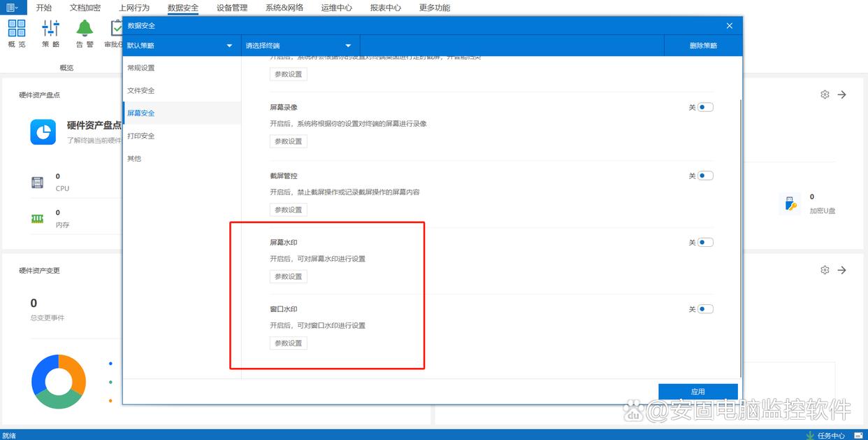
Task: Open the 设备管理 tab
Action: pos(232,8)
